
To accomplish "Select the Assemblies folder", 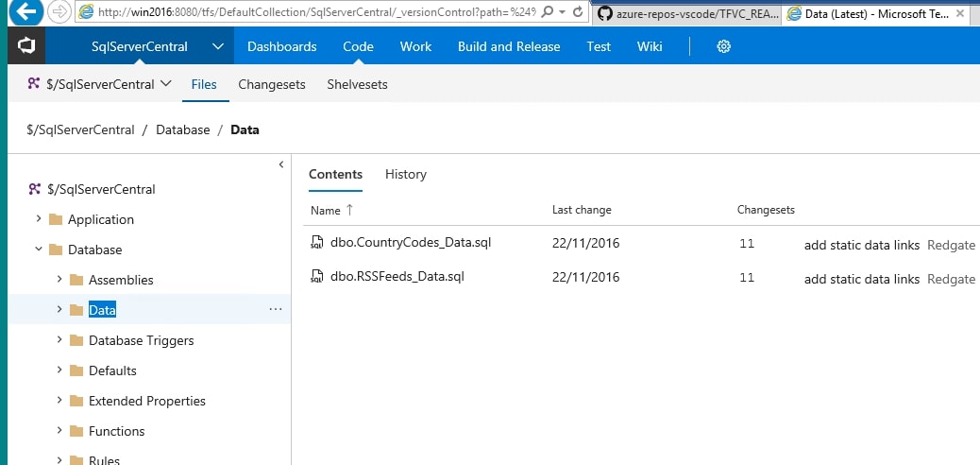I will tap(121, 280).
